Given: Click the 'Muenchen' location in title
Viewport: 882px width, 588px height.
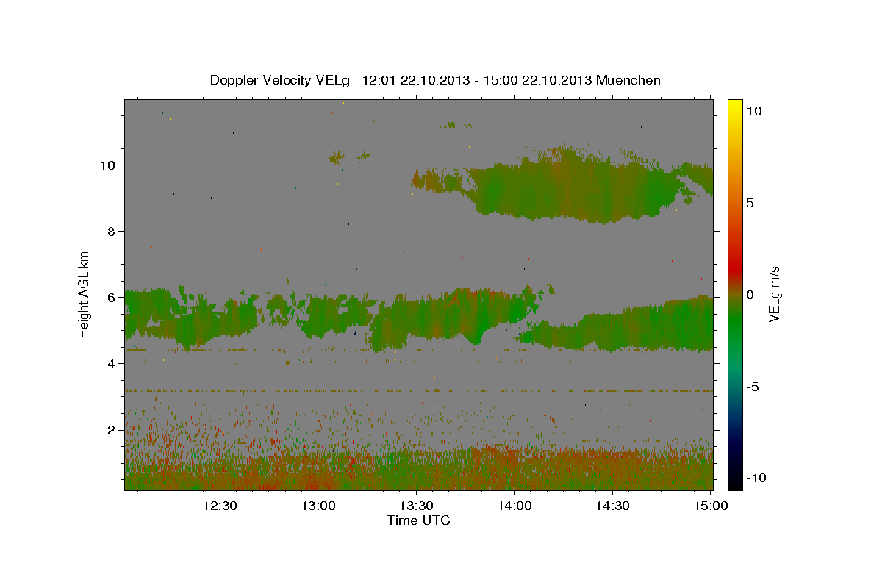Looking at the screenshot, I should click(628, 80).
